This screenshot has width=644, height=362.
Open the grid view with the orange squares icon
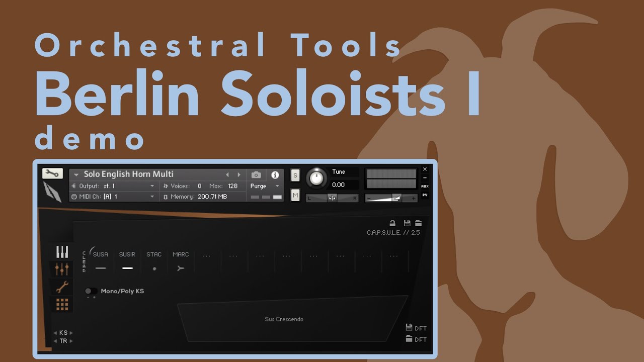[62, 304]
